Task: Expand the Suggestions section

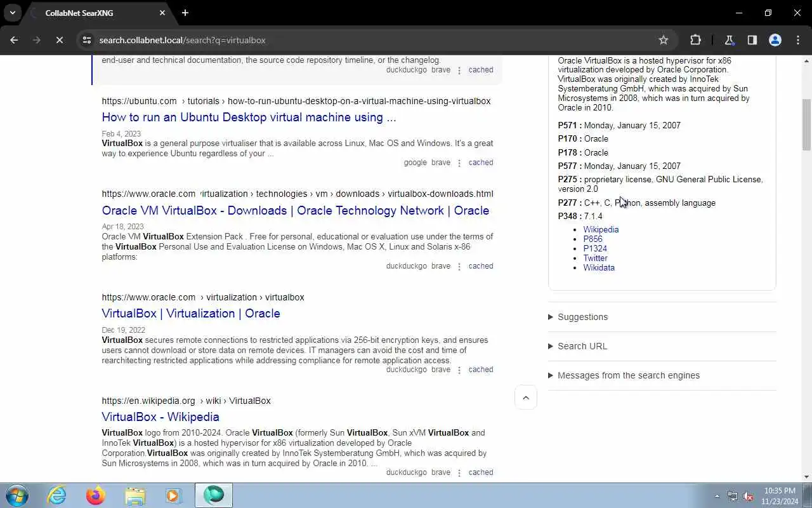Action: [662, 317]
